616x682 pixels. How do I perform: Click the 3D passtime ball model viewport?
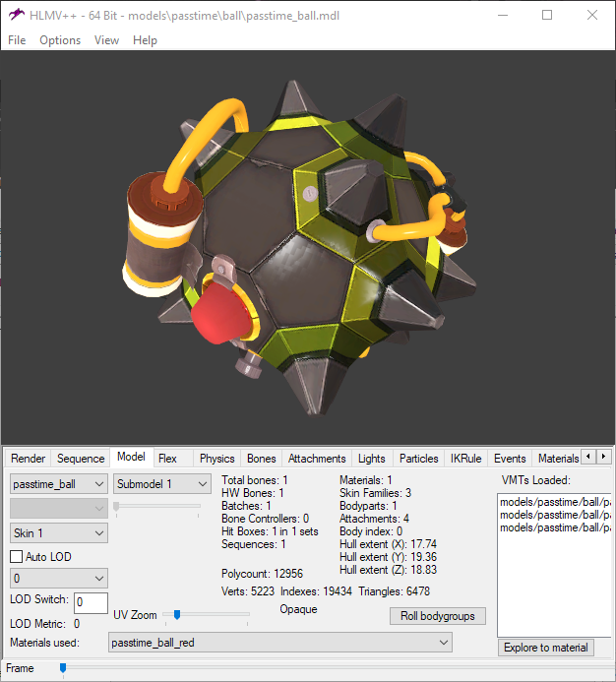tap(308, 248)
